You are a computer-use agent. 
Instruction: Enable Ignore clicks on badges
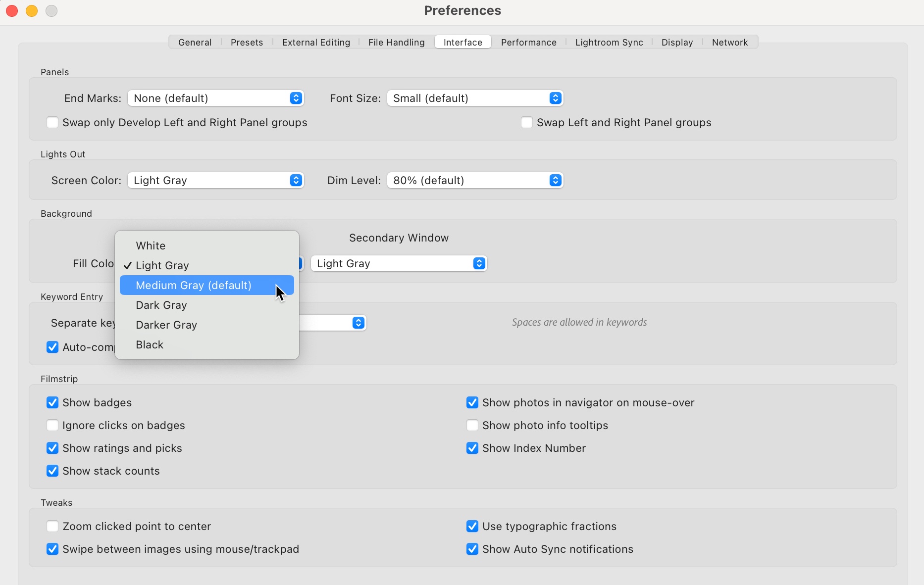(52, 425)
